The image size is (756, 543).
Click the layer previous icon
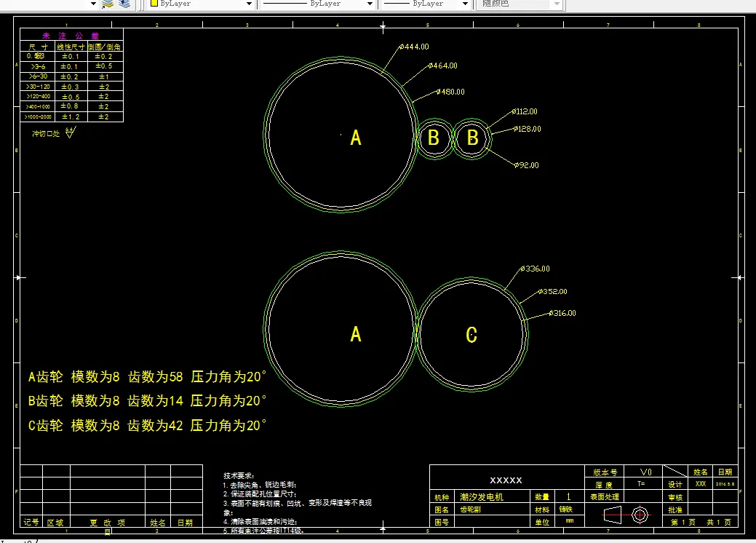click(124, 4)
